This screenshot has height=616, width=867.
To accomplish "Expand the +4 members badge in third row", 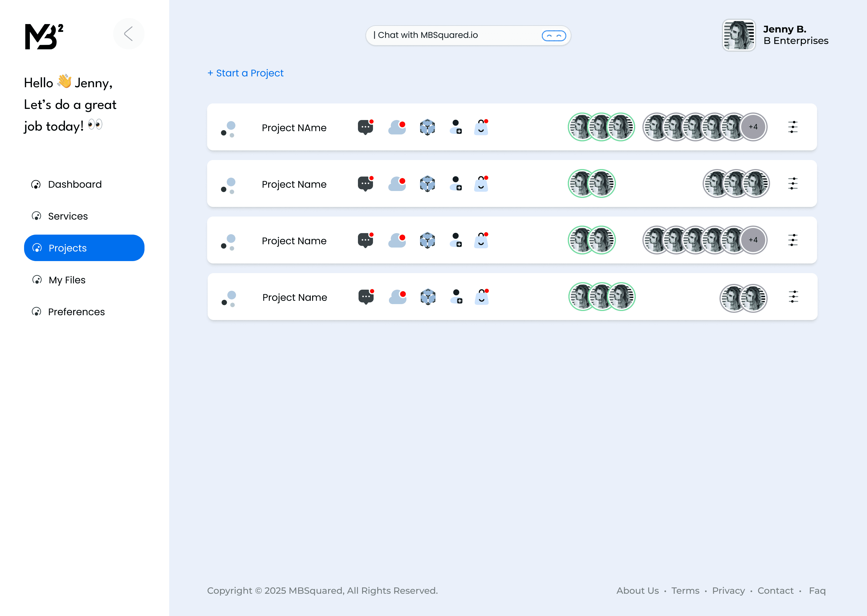I will [x=753, y=240].
